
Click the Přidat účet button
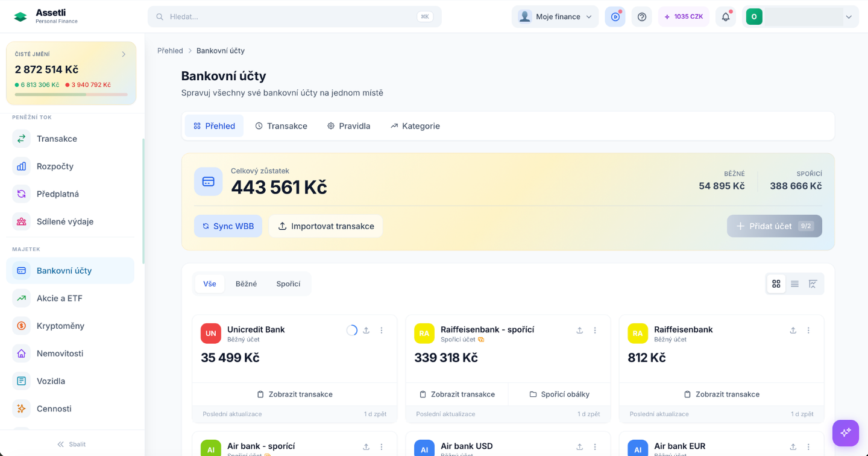coord(775,226)
